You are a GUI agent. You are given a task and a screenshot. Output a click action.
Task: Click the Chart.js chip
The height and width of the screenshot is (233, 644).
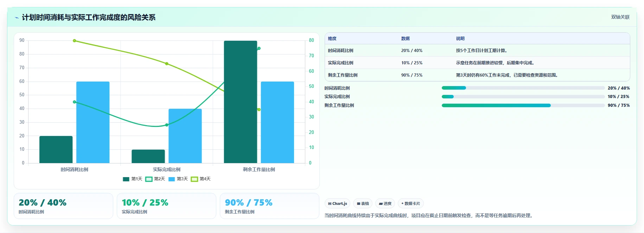pyautogui.click(x=337, y=203)
